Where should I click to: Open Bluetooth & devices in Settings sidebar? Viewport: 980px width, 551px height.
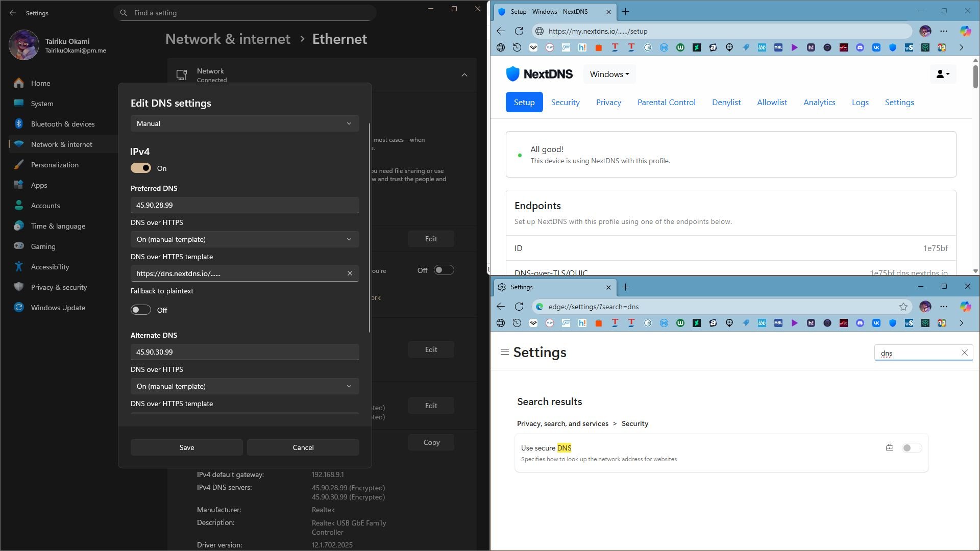[x=63, y=124]
